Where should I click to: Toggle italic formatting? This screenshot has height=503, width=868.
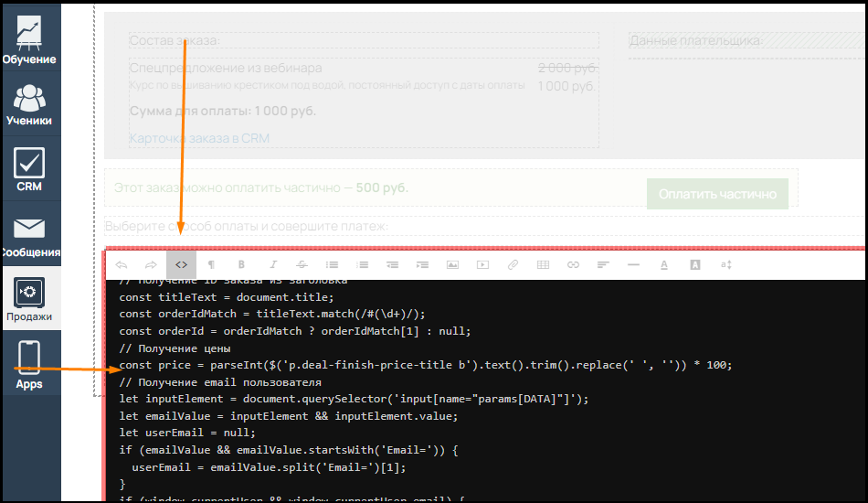272,265
